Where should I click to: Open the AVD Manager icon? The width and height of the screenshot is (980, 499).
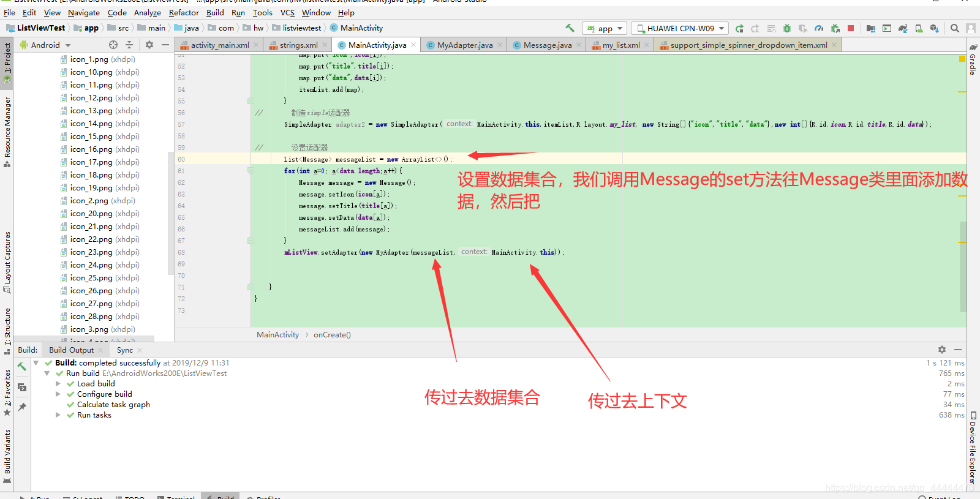(x=919, y=28)
